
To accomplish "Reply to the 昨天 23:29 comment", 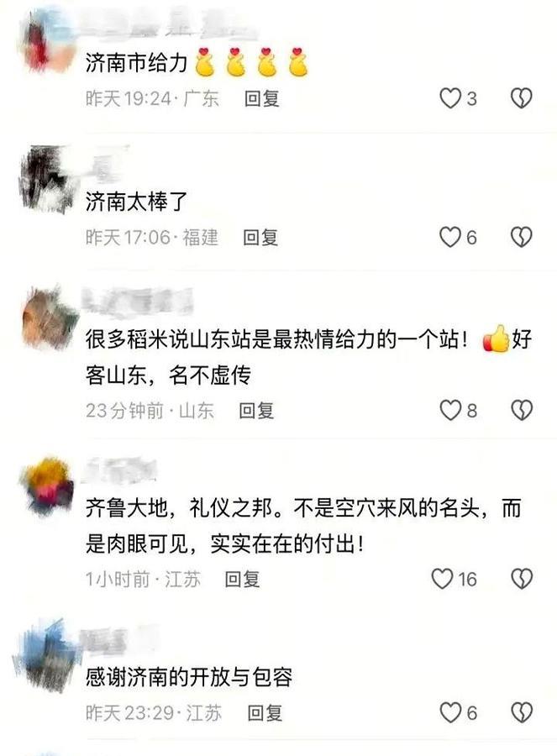I will (265, 713).
